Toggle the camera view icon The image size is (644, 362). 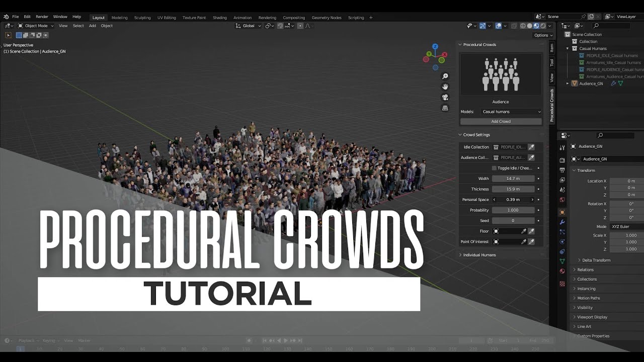[445, 98]
